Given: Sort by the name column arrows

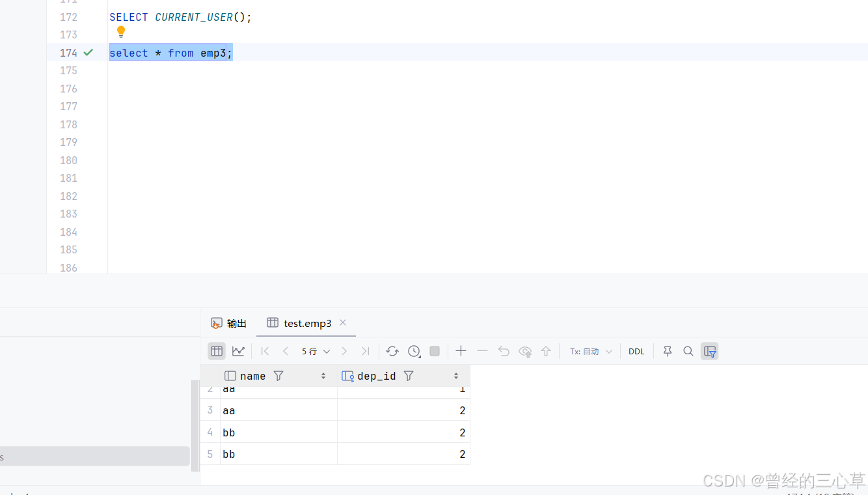Looking at the screenshot, I should (x=323, y=376).
